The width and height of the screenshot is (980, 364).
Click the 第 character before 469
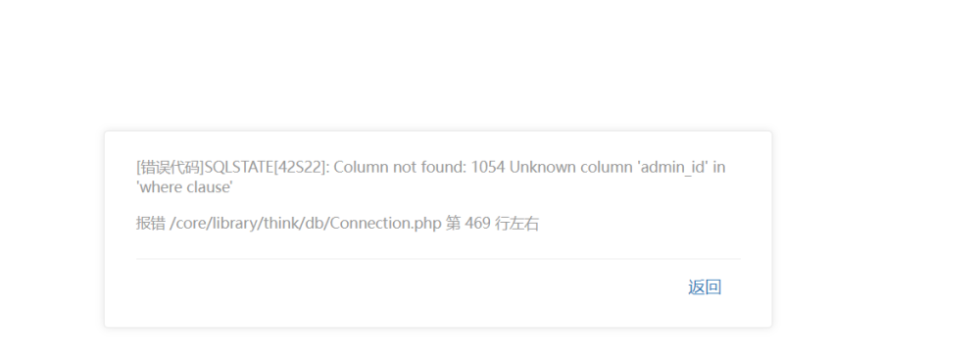point(453,224)
